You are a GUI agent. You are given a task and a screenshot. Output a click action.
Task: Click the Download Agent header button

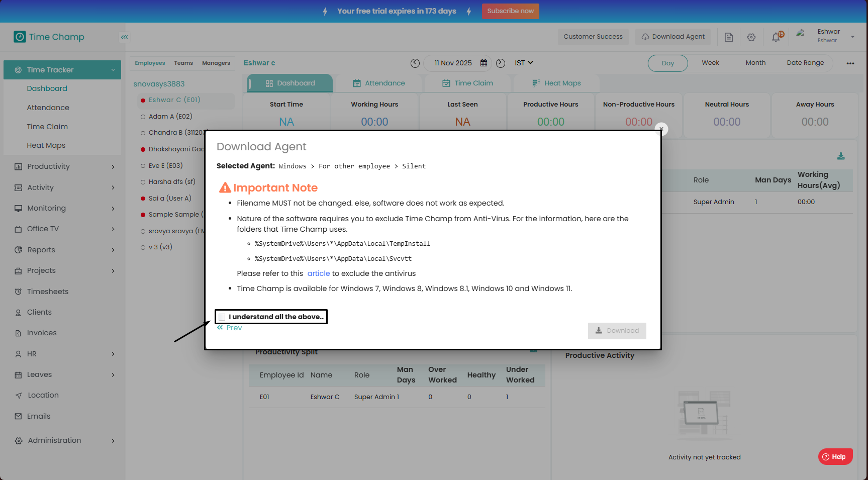(673, 37)
